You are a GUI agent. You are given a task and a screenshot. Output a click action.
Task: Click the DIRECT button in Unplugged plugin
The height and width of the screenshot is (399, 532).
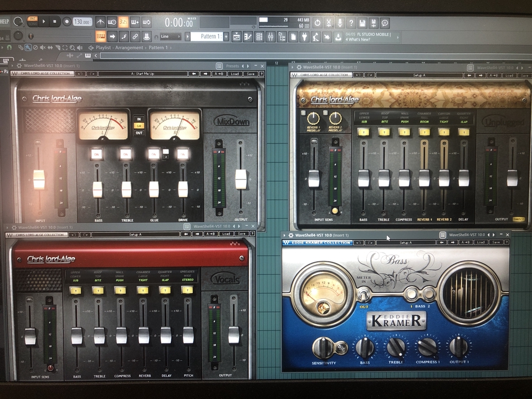pyautogui.click(x=519, y=219)
